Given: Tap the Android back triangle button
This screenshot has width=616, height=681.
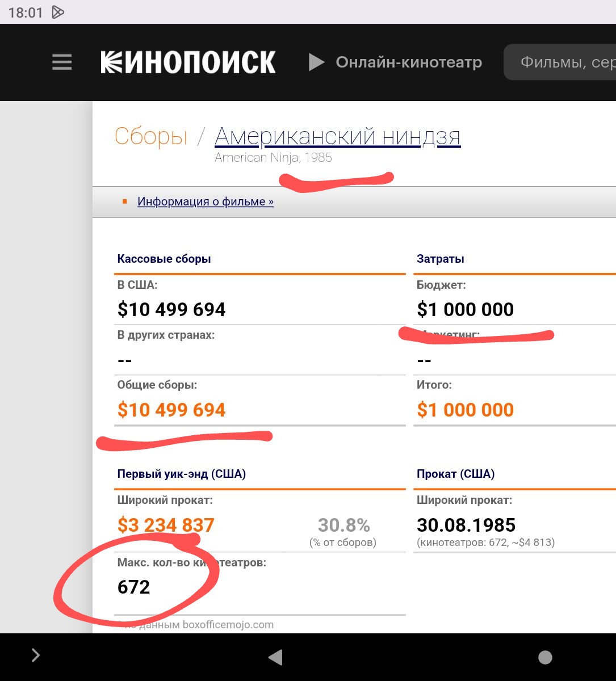Looking at the screenshot, I should [275, 657].
